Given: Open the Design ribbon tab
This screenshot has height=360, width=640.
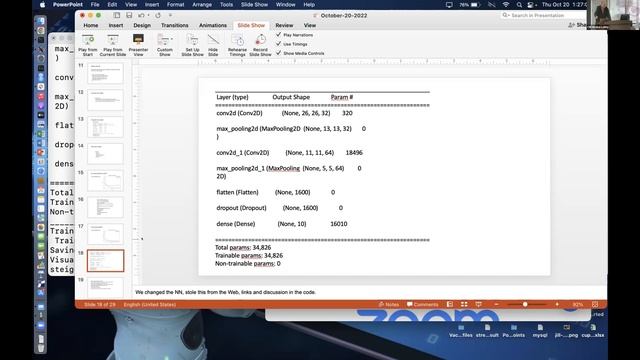Looking at the screenshot, I should coord(142,25).
